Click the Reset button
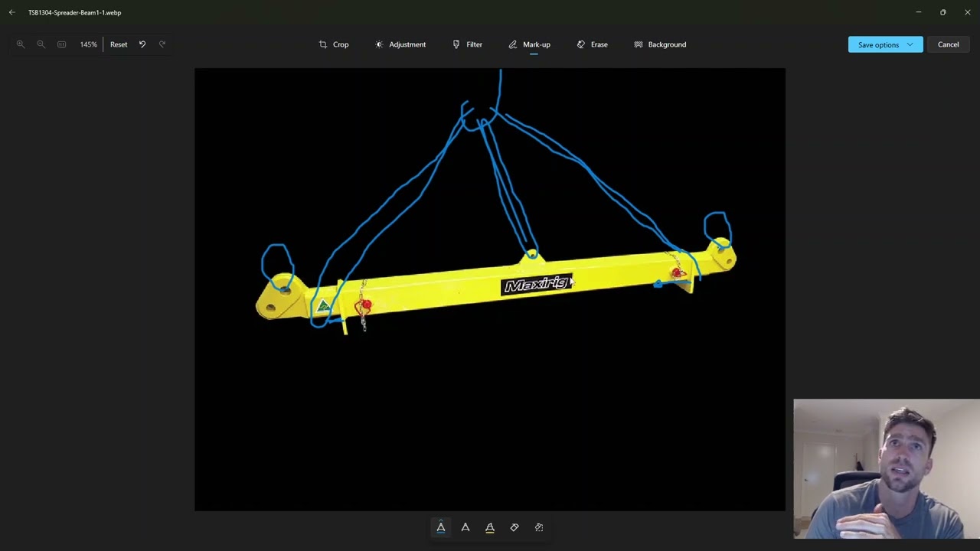This screenshot has width=980, height=551. click(x=119, y=44)
